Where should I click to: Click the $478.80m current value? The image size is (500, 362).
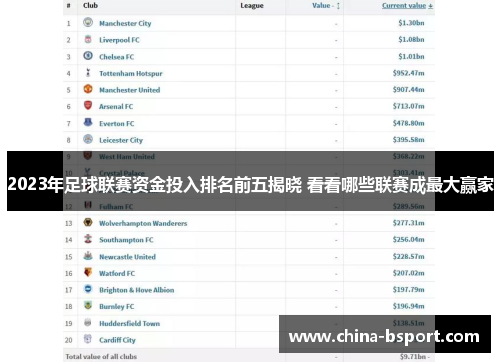408,123
